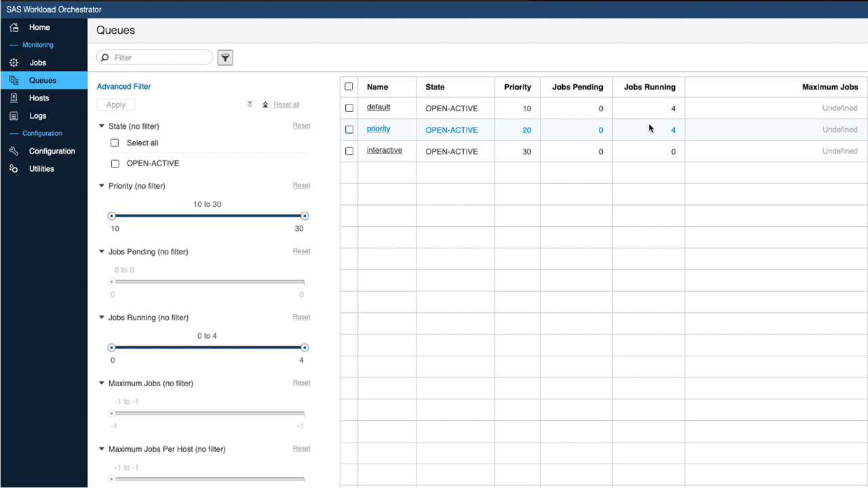The width and height of the screenshot is (868, 488).
Task: Click the Utilities icon in the sidebar
Action: (x=14, y=168)
